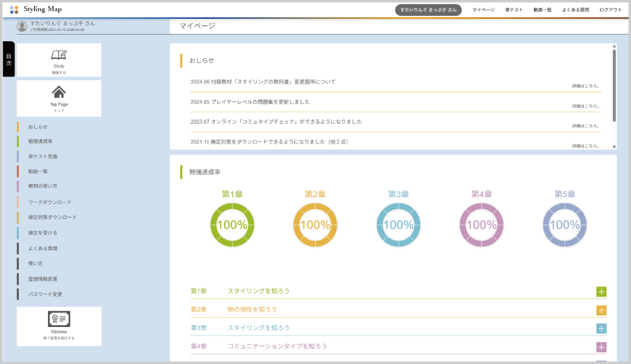Click the Diploma certificate icon
The height and width of the screenshot is (364, 631).
(59, 319)
